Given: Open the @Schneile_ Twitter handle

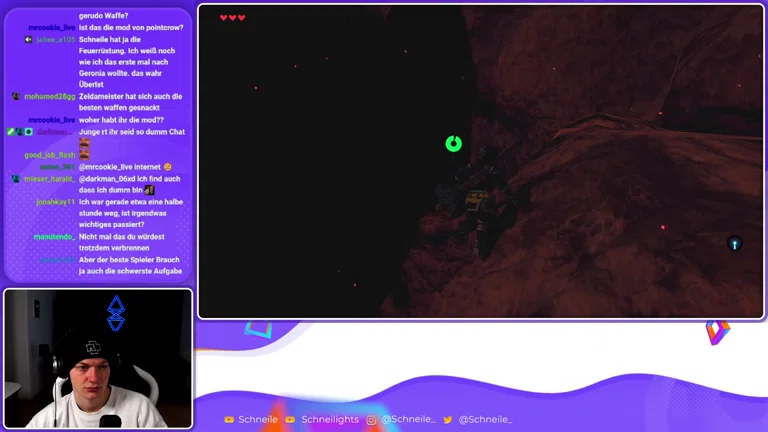Looking at the screenshot, I should pyautogui.click(x=484, y=420).
